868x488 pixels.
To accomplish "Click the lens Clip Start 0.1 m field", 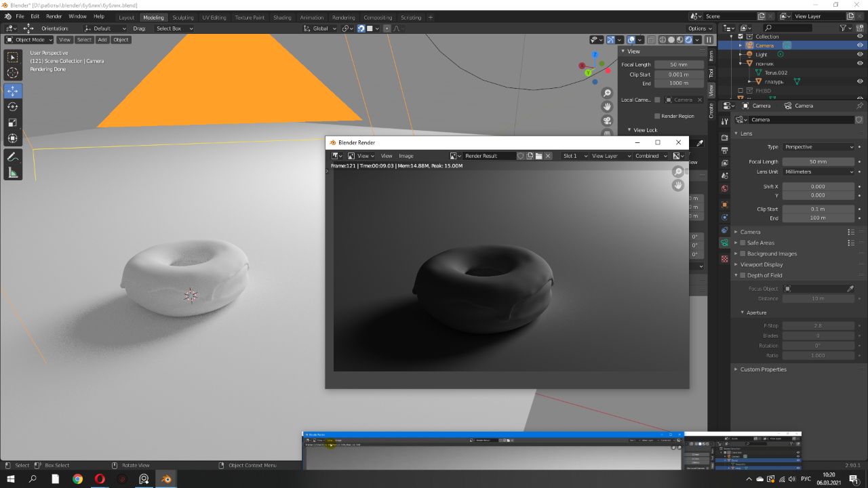I will 818,209.
